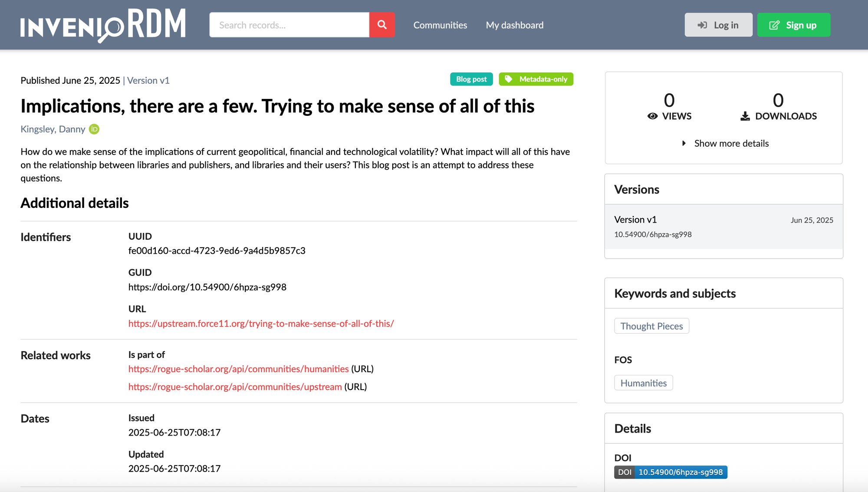Click the DOI badge 10.54900/6hpza-sg998
The height and width of the screenshot is (492, 868).
pyautogui.click(x=671, y=472)
